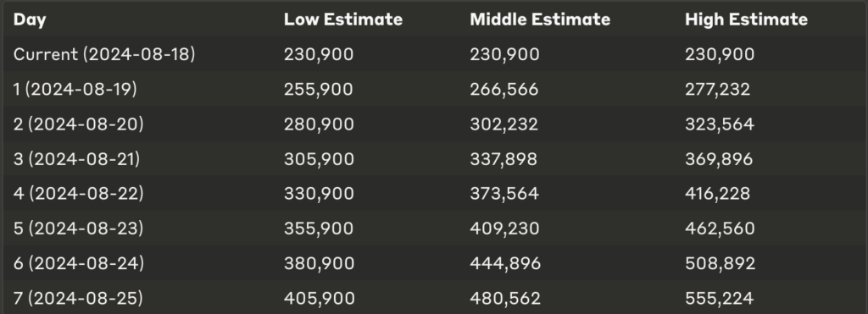Image resolution: width=868 pixels, height=314 pixels.
Task: Click the Low Estimate column header
Action: [343, 19]
